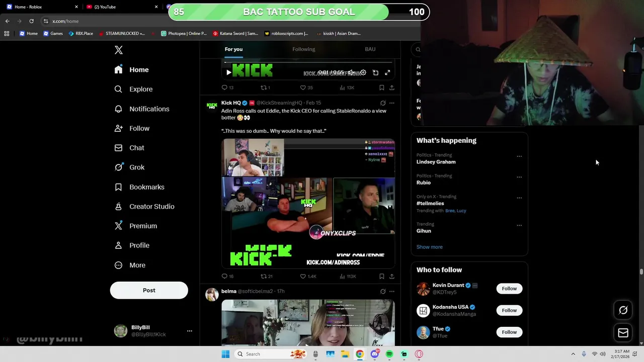The height and width of the screenshot is (362, 644).
Task: Open options for Rubio trend
Action: pos(519,177)
